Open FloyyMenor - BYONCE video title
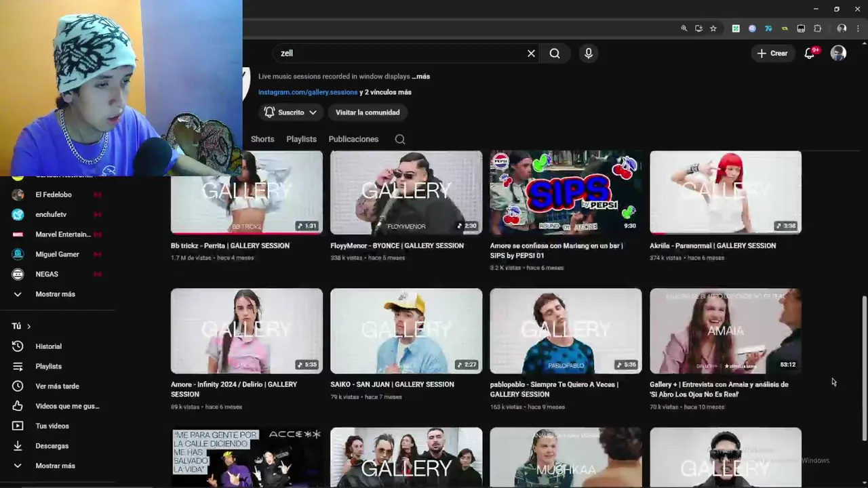868x488 pixels. pos(397,246)
